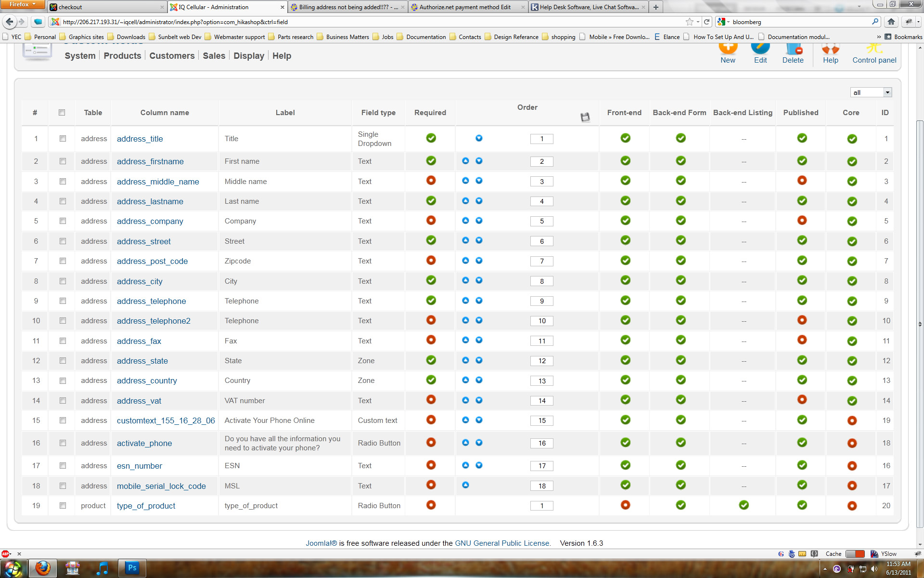Open the search engine selector dropdown
The image size is (924, 578).
(723, 22)
